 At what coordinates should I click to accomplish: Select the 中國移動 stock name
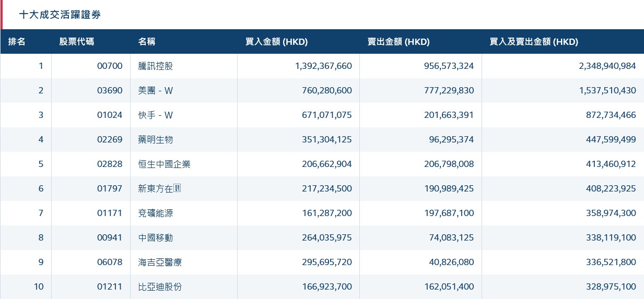click(156, 238)
